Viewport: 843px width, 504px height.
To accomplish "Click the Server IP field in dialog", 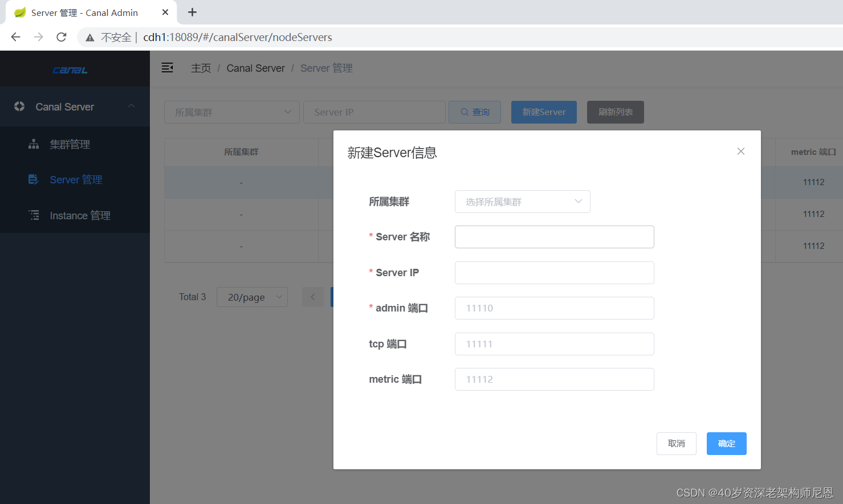I will tap(554, 273).
